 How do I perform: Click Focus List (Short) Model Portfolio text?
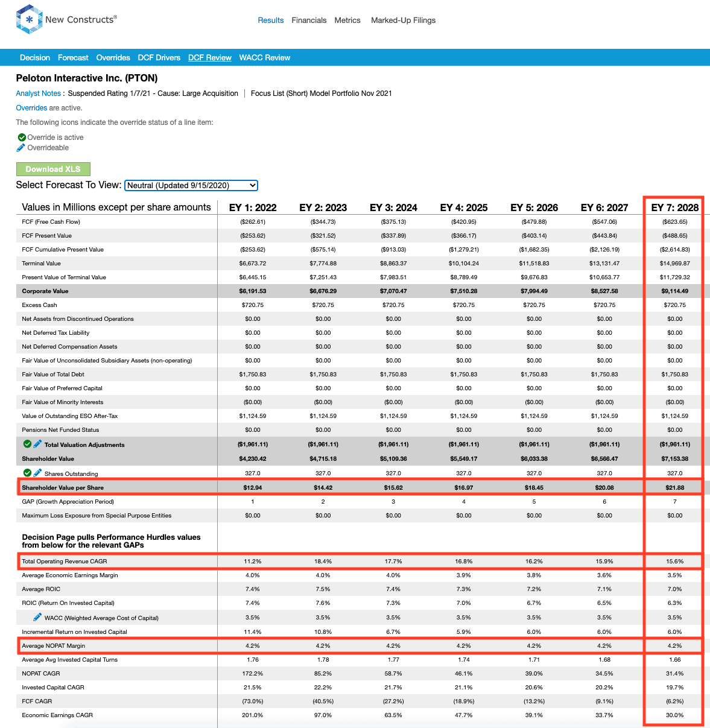[322, 93]
